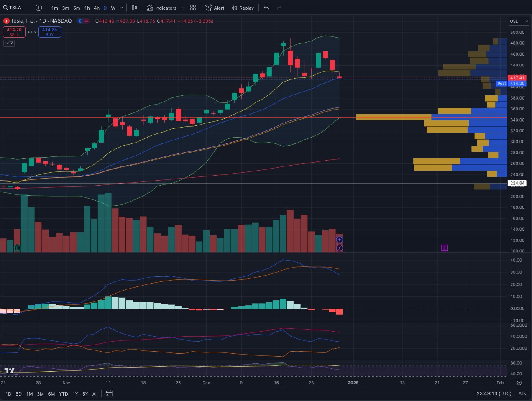This screenshot has width=532, height=401.
Task: Click the TradingView logo watermark
Action: coord(9,371)
